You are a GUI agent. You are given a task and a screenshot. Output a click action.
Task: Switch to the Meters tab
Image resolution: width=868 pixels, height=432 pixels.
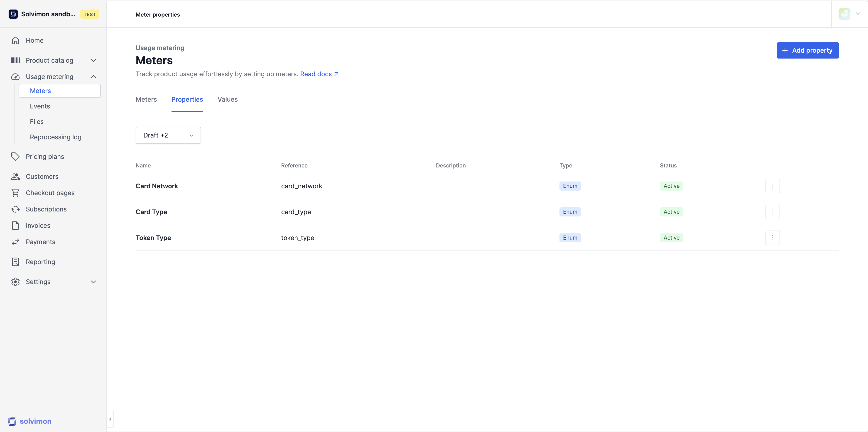(146, 99)
